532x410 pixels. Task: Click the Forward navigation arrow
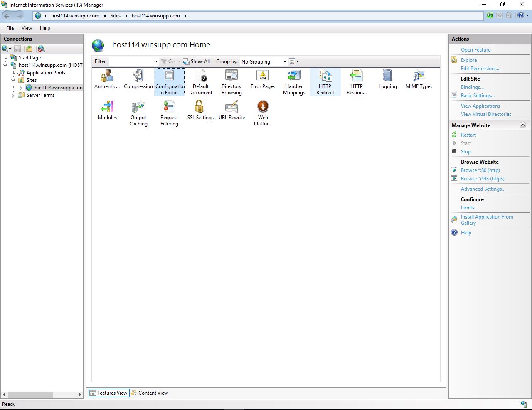click(x=20, y=16)
